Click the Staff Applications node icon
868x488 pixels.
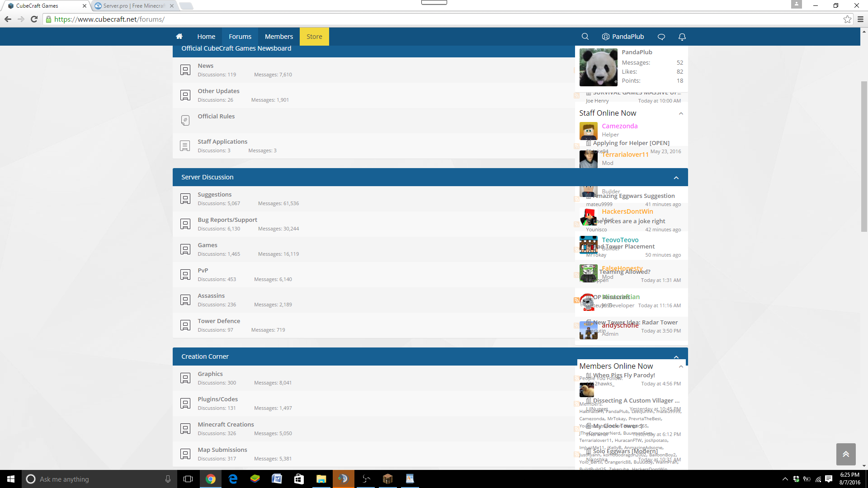pyautogui.click(x=185, y=145)
